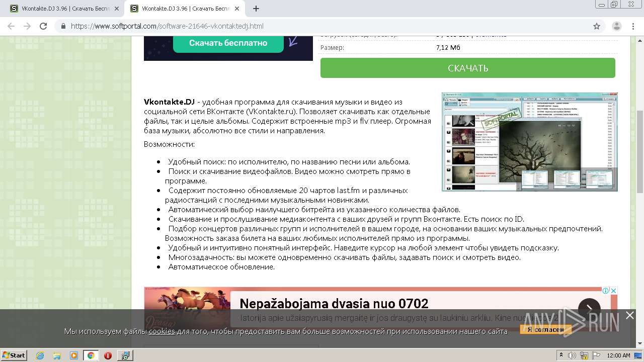The height and width of the screenshot is (362, 644).
Task: Click the Vkontakte.DJ bold program name
Action: pyautogui.click(x=169, y=102)
